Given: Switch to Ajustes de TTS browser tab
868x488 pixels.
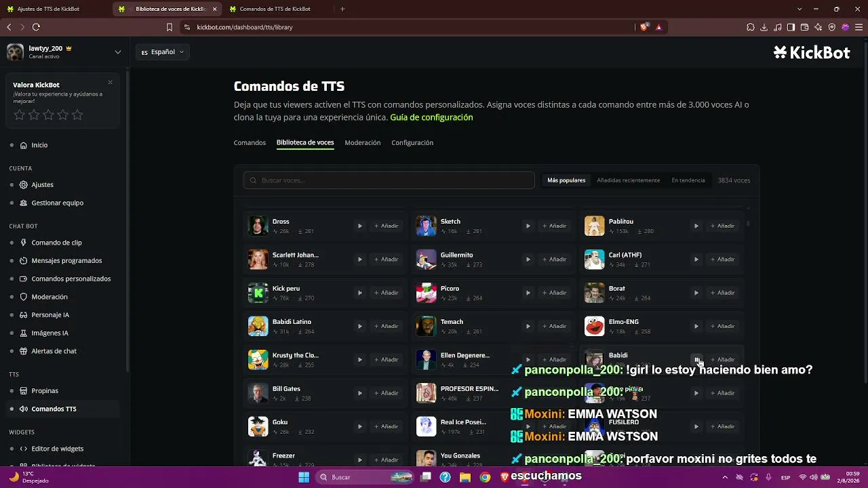Looking at the screenshot, I should pos(54,9).
